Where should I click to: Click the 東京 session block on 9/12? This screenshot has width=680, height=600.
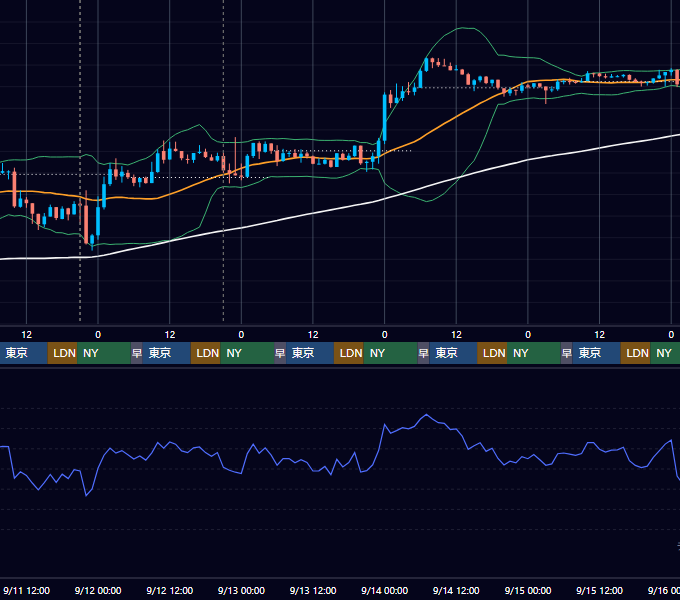pyautogui.click(x=167, y=353)
